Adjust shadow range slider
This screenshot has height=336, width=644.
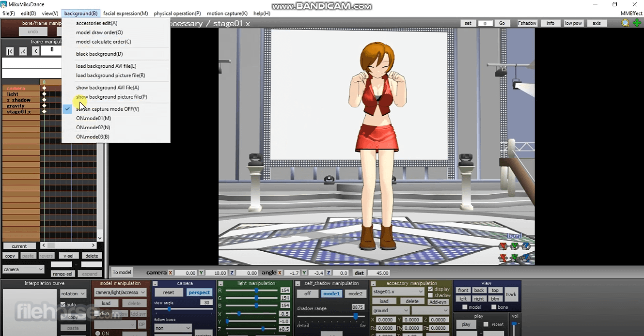[356, 316]
